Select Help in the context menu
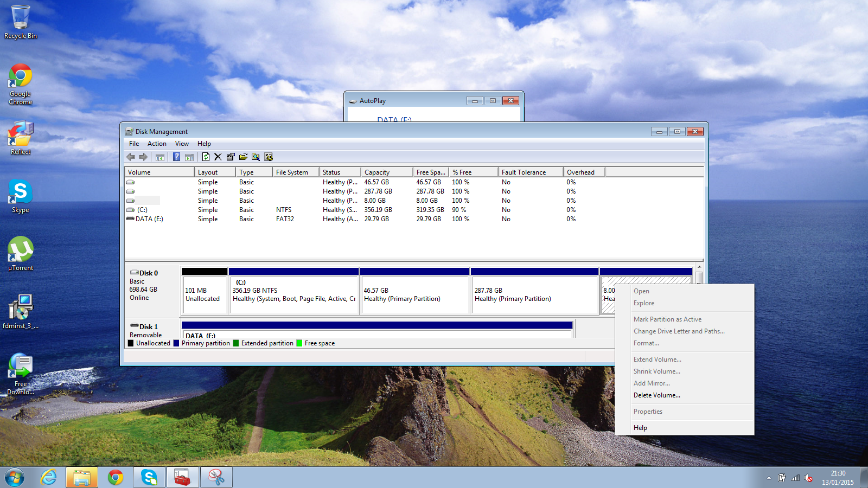 point(640,428)
